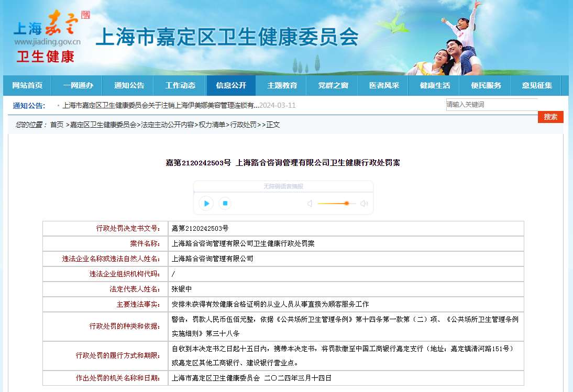Screen dimensions: 573x392
Task: Click the keyword search input field
Action: tap(492, 105)
